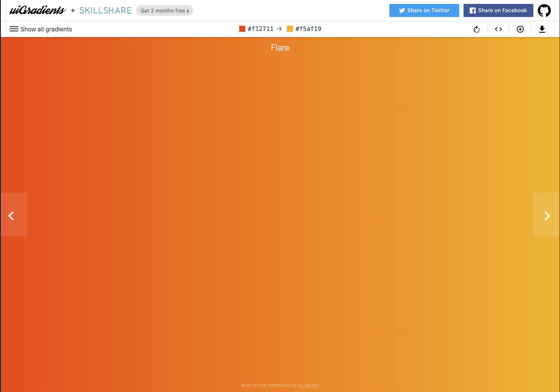Click the #f12711 hex code text

(x=260, y=29)
